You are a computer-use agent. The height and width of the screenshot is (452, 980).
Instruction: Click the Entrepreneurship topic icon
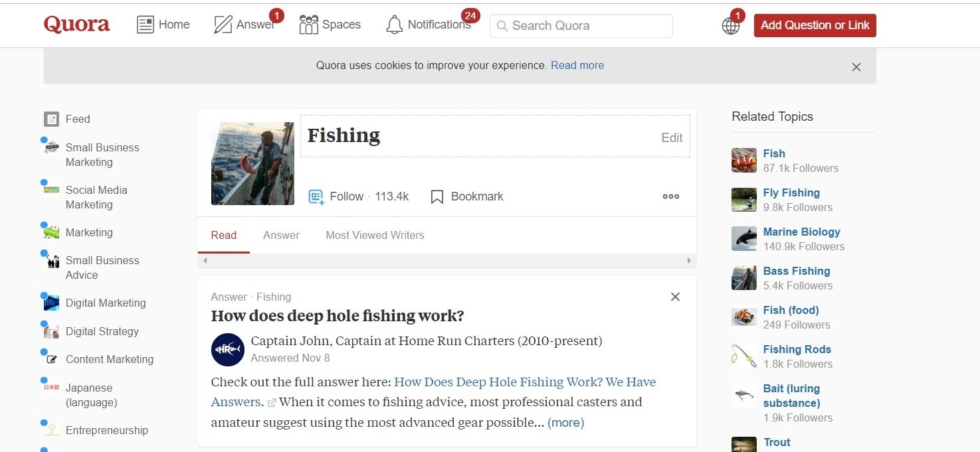coord(52,430)
